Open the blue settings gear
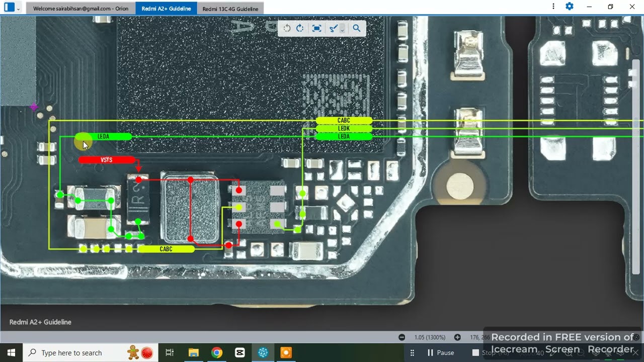The image size is (644, 362). pyautogui.click(x=570, y=7)
